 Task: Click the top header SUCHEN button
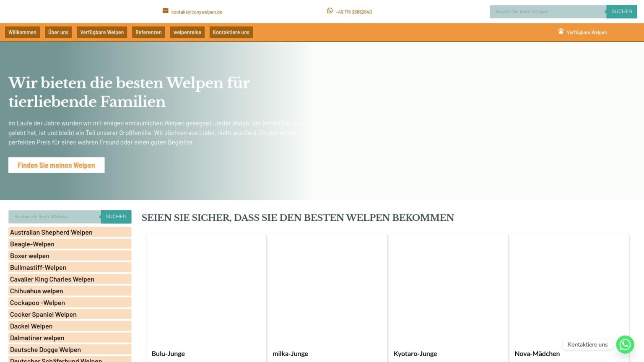click(621, 12)
